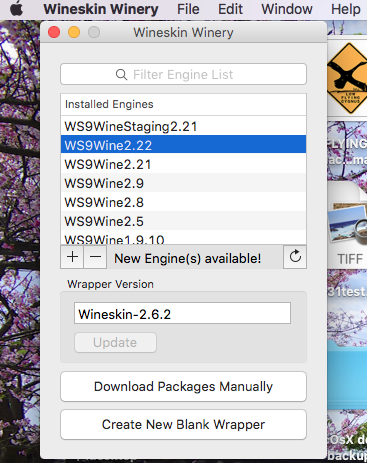This screenshot has height=463, width=367.
Task: Close the Wineskin Winery window
Action: (54, 32)
